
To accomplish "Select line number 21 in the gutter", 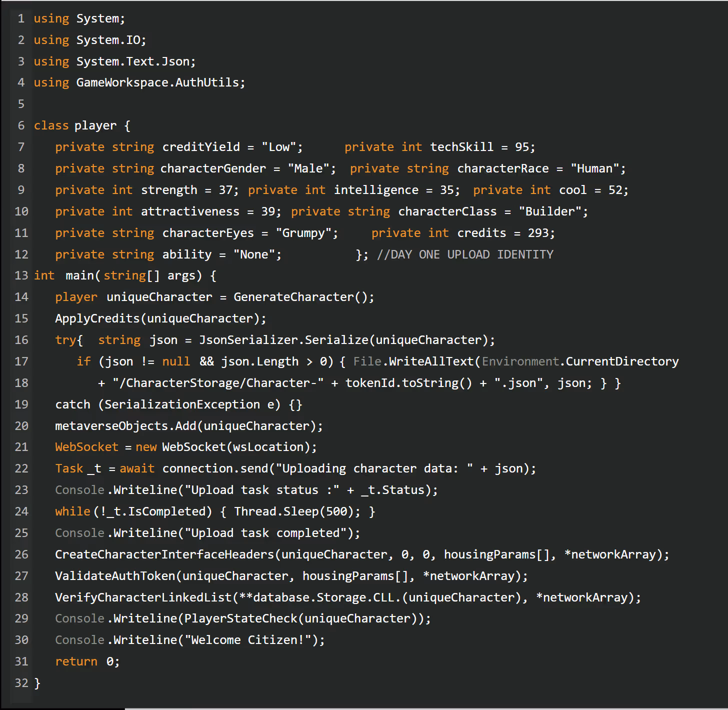I will point(21,447).
